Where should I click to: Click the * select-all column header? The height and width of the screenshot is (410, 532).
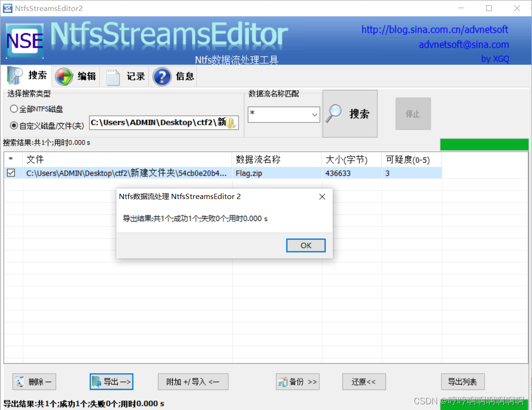click(x=13, y=159)
